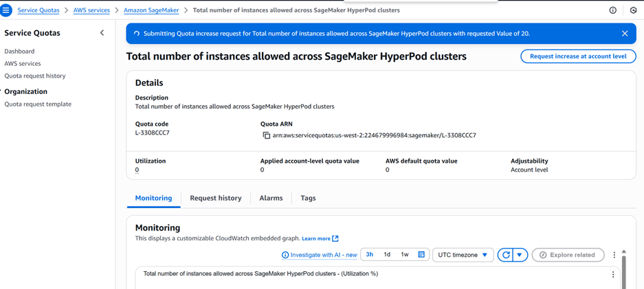Open the Tags tab
644x289 pixels.
click(308, 198)
